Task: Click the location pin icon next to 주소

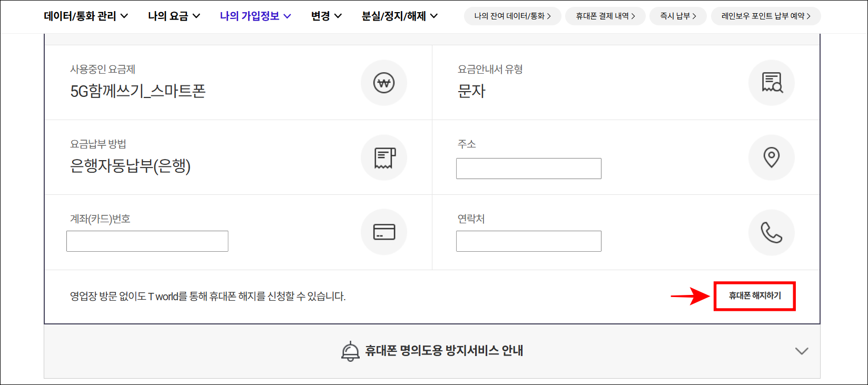Action: [772, 157]
